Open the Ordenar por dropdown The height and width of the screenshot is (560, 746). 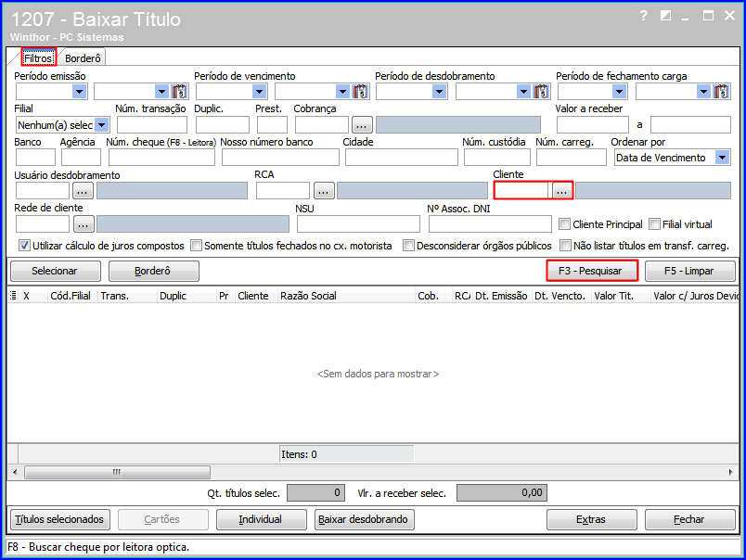pyautogui.click(x=722, y=158)
